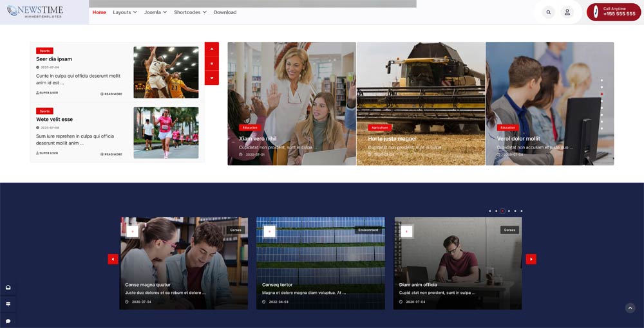Open the search icon in header
This screenshot has width=644, height=328.
[x=548, y=12]
